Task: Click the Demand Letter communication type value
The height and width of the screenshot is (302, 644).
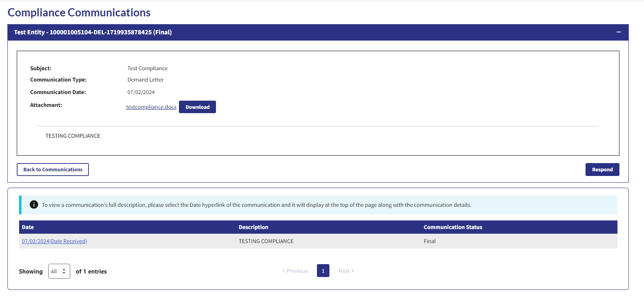Action: tap(145, 80)
